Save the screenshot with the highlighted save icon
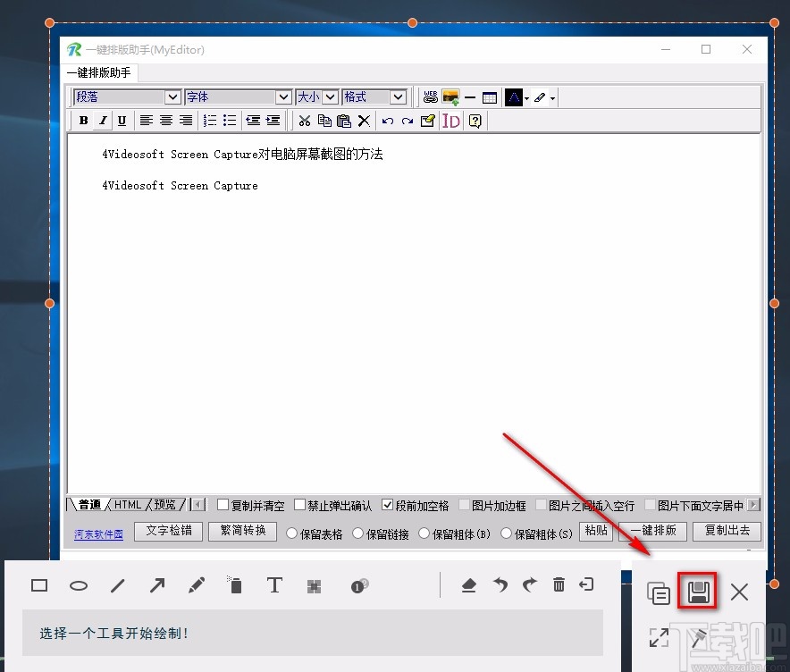The image size is (790, 672). (x=698, y=591)
